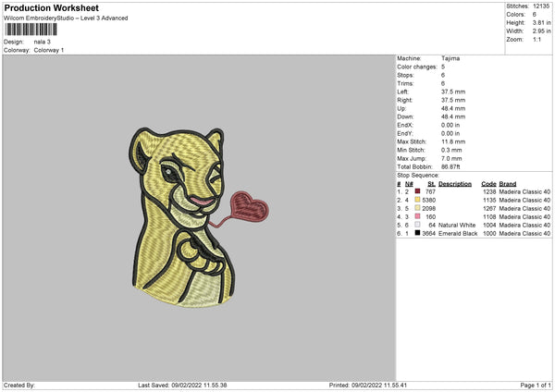Click thread code 1267
The width and height of the screenshot is (555, 392).
pos(489,208)
